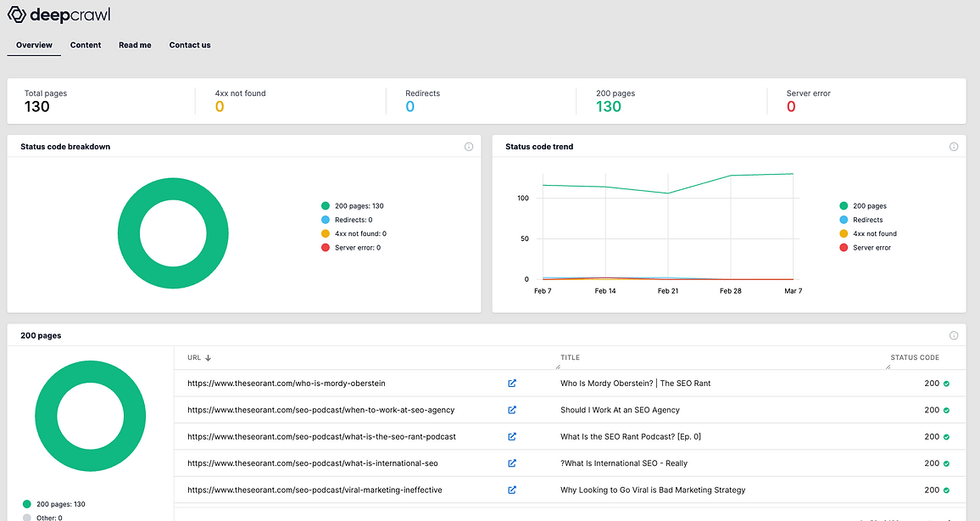The height and width of the screenshot is (521, 980).
Task: Toggle Server error series in trend legend
Action: 865,248
